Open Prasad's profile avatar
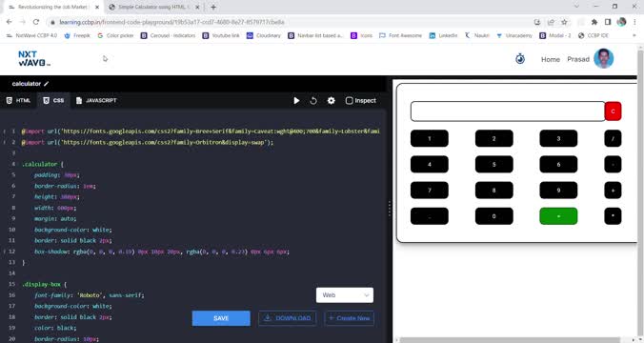Screen dimensions: 644x343 click(x=603, y=58)
